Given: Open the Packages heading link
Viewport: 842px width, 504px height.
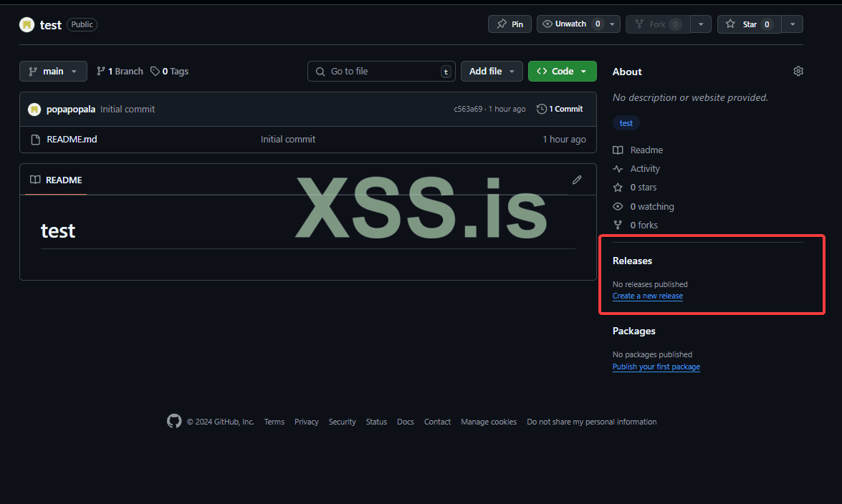Looking at the screenshot, I should coord(633,331).
